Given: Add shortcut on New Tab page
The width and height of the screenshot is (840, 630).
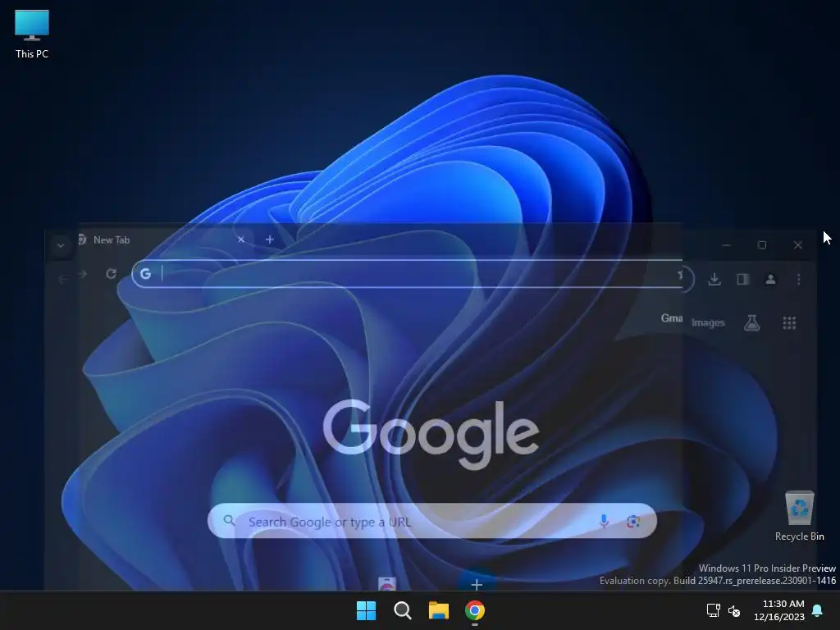Looking at the screenshot, I should point(477,584).
